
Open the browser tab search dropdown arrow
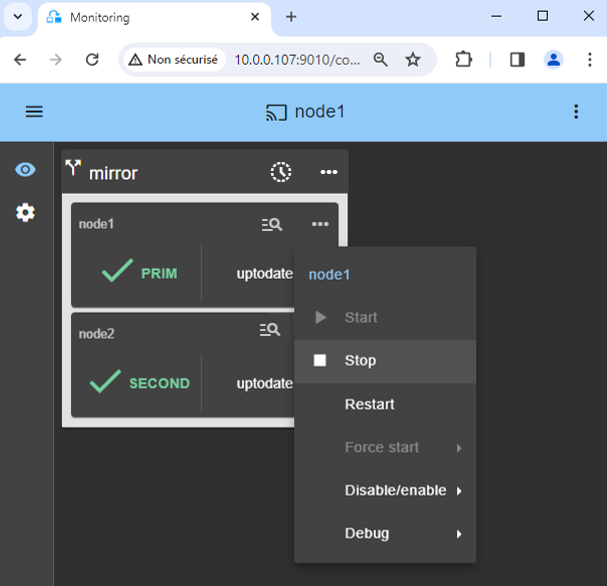tap(17, 17)
